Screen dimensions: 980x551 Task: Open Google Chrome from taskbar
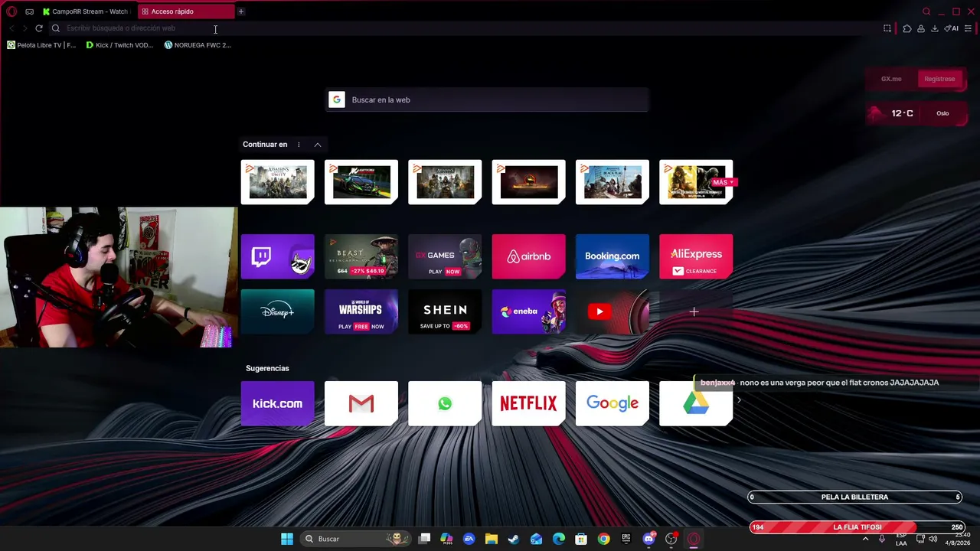[x=604, y=539]
